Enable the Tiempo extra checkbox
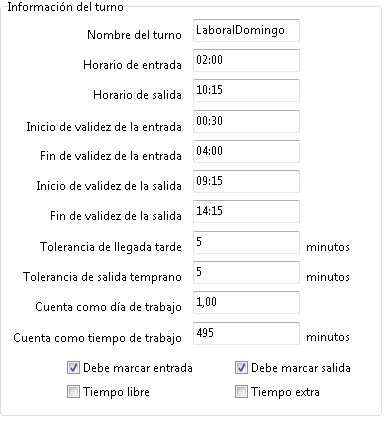 [x=241, y=392]
